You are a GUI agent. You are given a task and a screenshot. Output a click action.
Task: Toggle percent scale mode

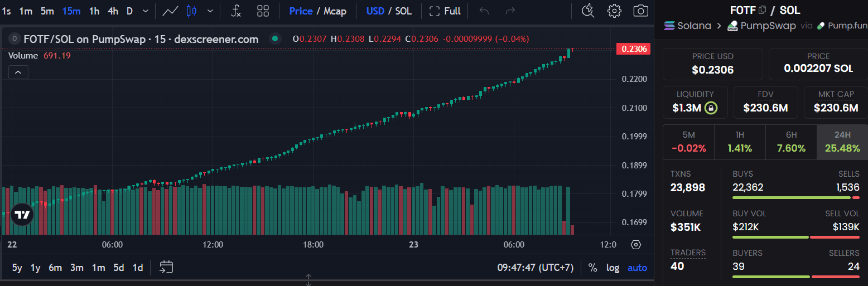tap(593, 268)
